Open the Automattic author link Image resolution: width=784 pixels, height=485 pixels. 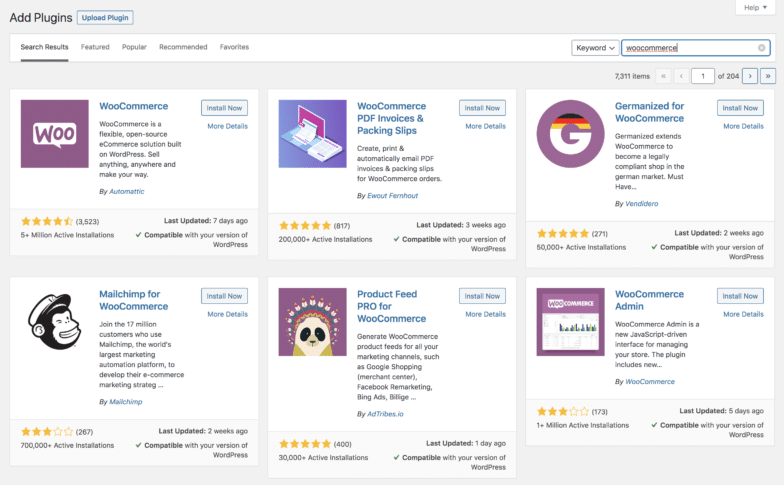coord(124,191)
